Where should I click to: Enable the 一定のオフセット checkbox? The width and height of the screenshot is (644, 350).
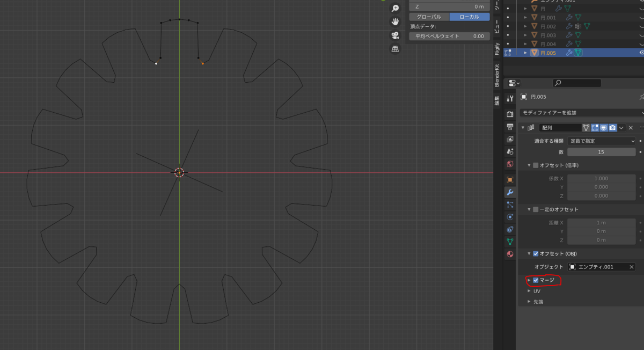(x=536, y=209)
